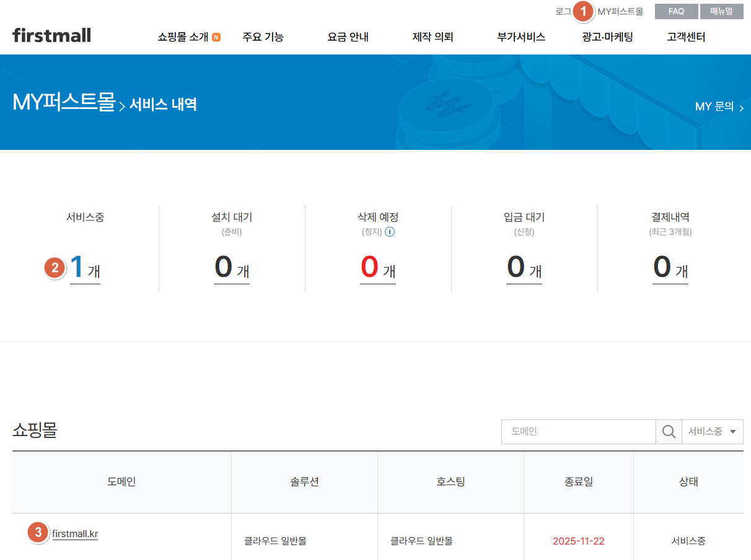
Task: Open the 고객센터 menu
Action: click(x=686, y=37)
